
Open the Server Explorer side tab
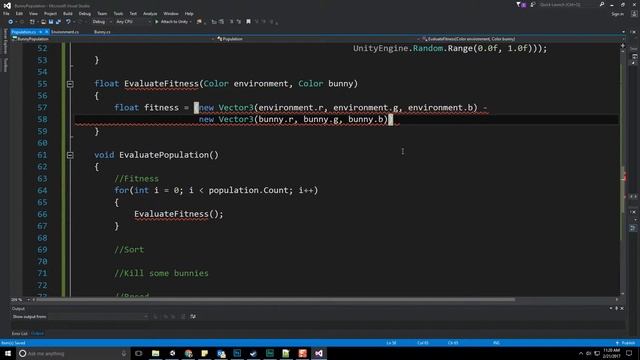5,41
